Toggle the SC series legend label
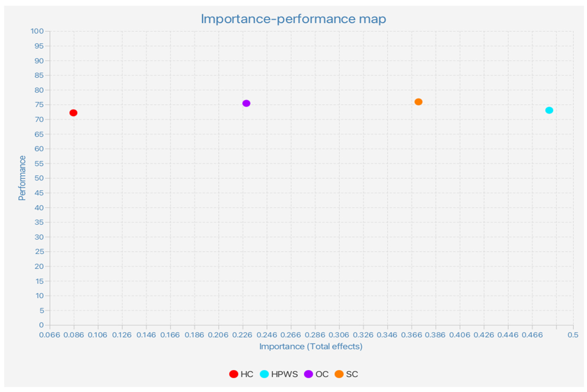The image size is (587, 392). [352, 374]
